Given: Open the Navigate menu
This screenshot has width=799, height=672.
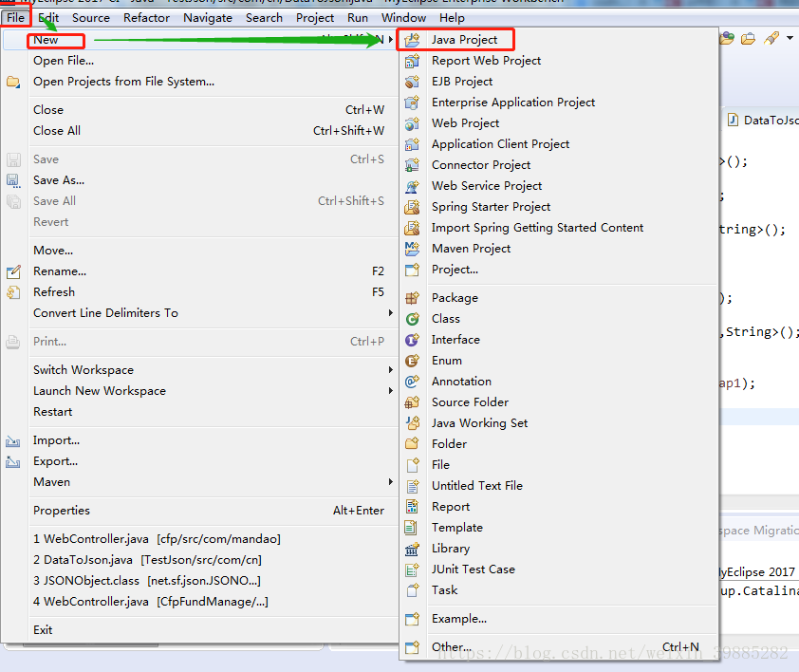Looking at the screenshot, I should [208, 18].
